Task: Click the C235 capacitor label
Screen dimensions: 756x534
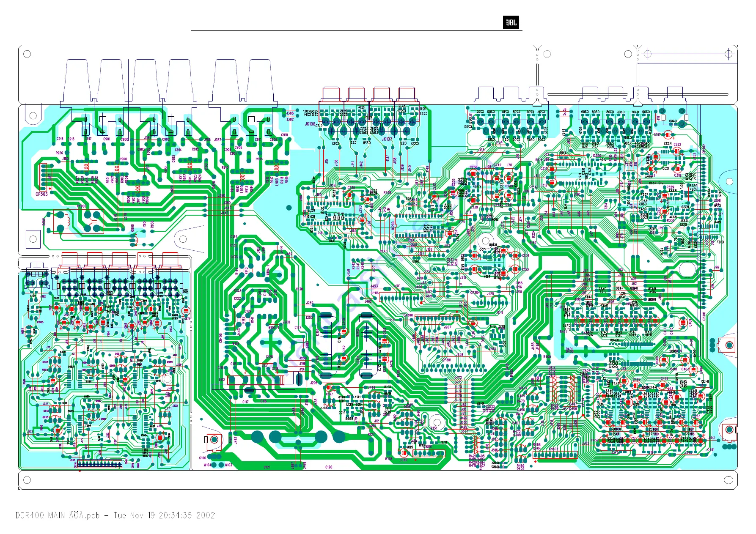Action: point(351,188)
